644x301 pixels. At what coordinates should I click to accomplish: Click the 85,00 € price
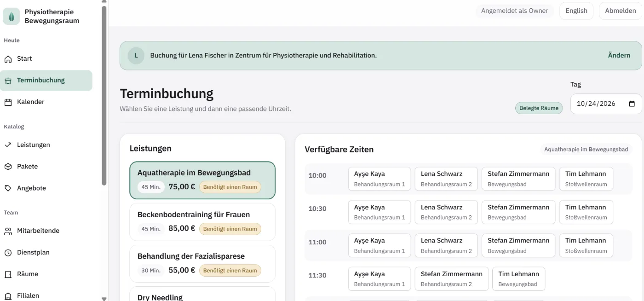coord(182,228)
